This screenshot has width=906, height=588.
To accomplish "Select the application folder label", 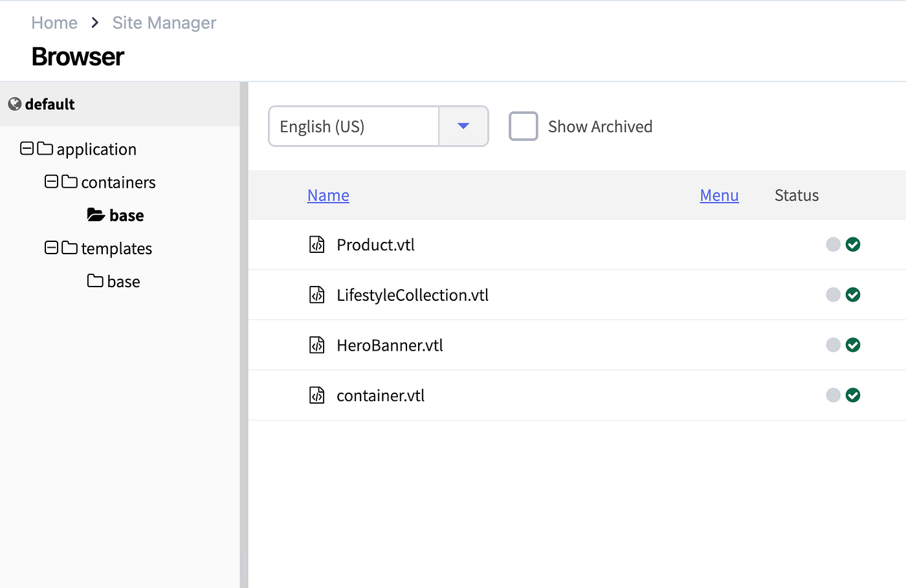I will click(96, 149).
